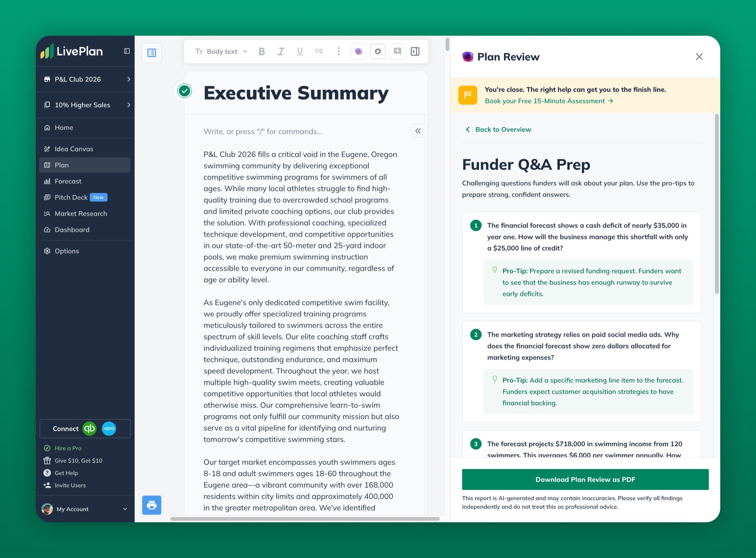Click the yellow flag banner icon

(468, 95)
